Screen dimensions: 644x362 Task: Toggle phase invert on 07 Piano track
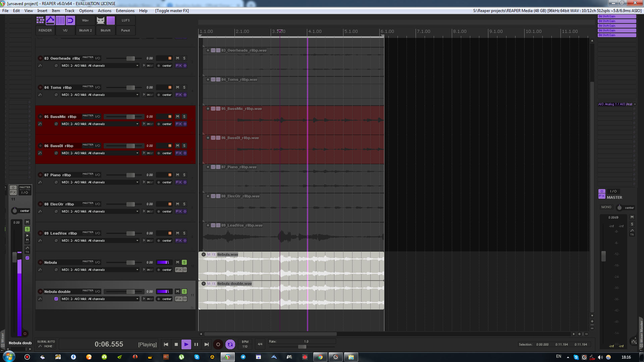coord(56,182)
